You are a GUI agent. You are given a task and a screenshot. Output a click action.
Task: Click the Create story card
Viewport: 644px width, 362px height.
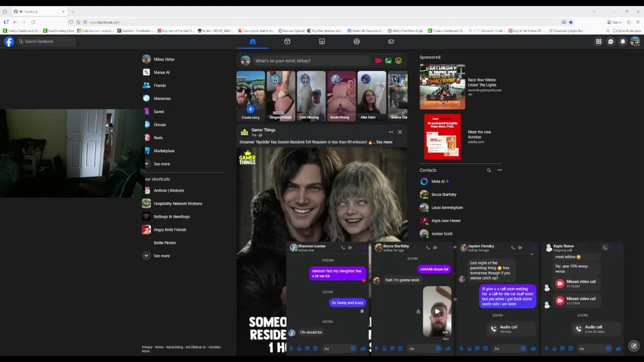[x=251, y=96]
